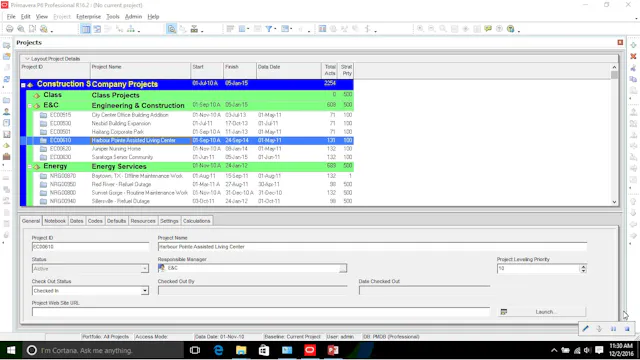Select the City Center Office Building Addition row
640x360 pixels.
187,115
